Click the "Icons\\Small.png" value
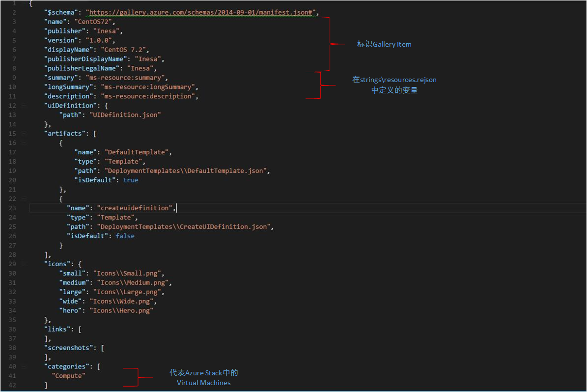The height and width of the screenshot is (392, 587). (127, 273)
